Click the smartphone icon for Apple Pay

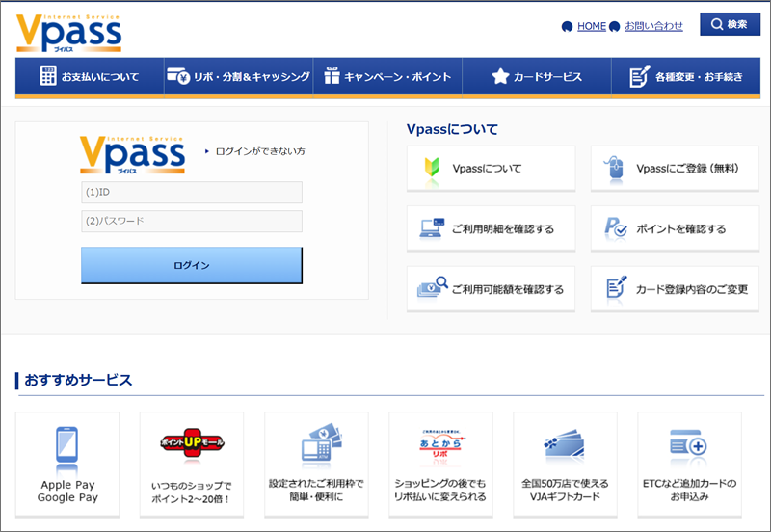click(x=66, y=445)
